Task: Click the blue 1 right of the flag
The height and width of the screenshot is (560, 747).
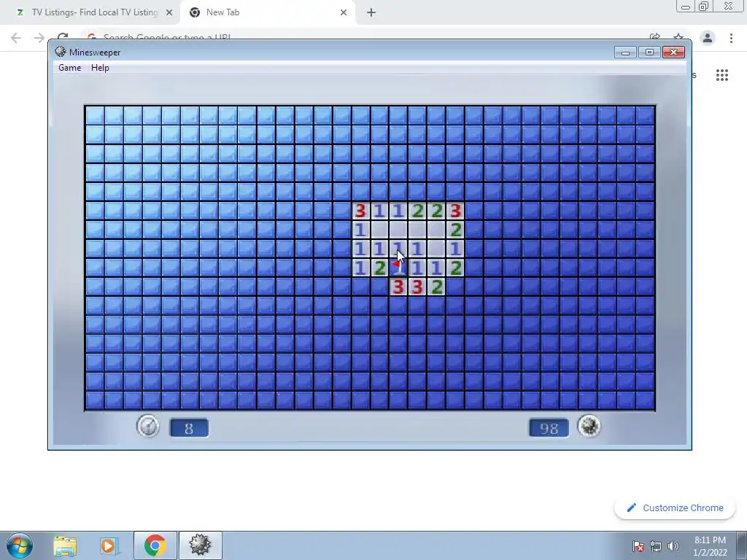Action: pyautogui.click(x=417, y=268)
